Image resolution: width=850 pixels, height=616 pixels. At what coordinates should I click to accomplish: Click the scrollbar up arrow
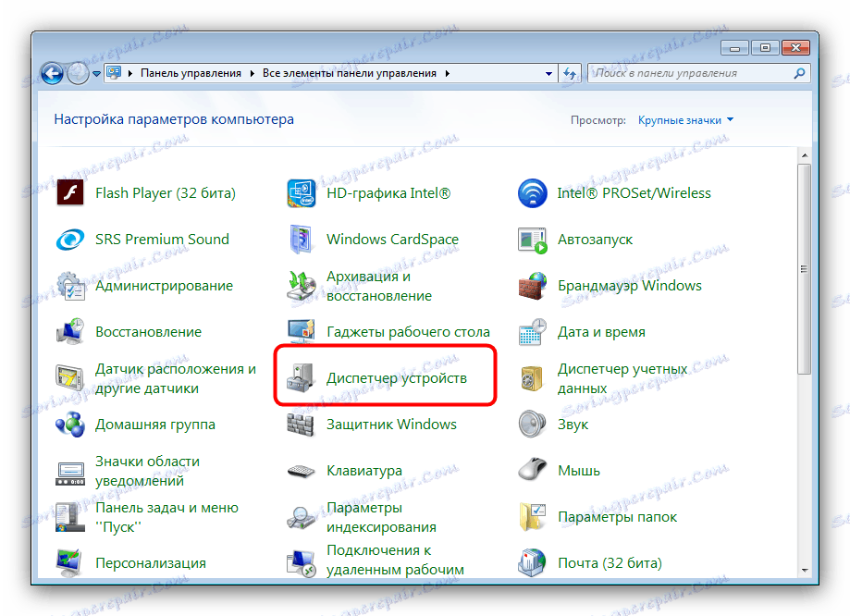pyautogui.click(x=805, y=155)
